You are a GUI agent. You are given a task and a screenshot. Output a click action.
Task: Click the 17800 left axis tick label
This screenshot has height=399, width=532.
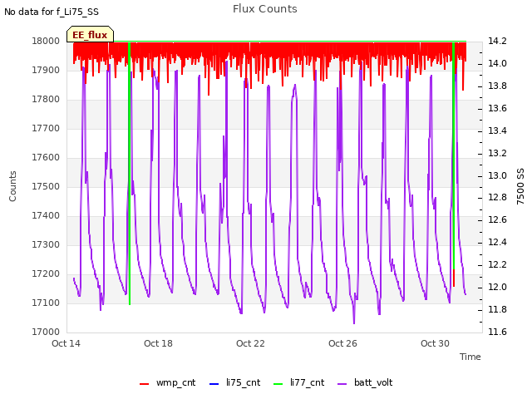46,100
